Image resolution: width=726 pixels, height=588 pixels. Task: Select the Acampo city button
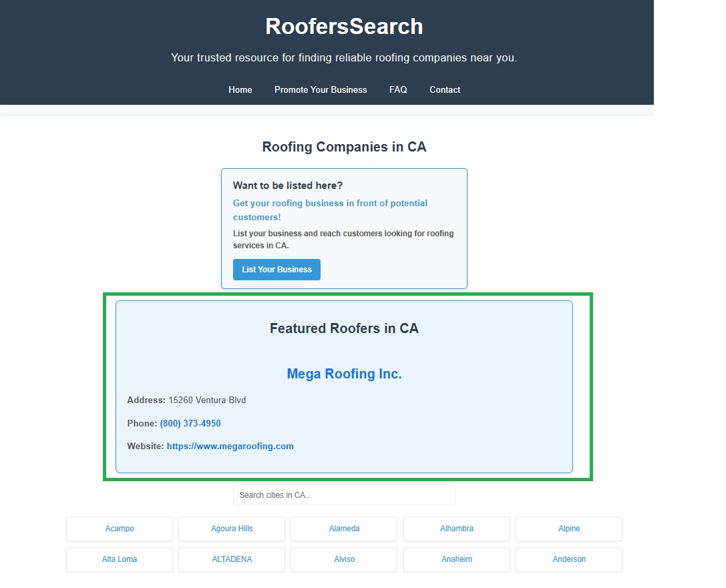(120, 529)
